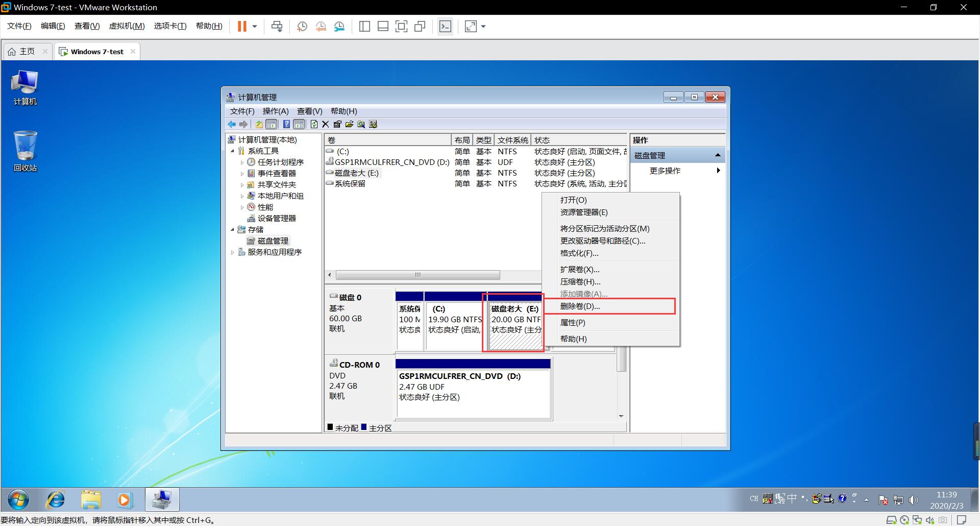Click the disk settings icon in toolbar
This screenshot has height=526, width=980.
pos(373,124)
